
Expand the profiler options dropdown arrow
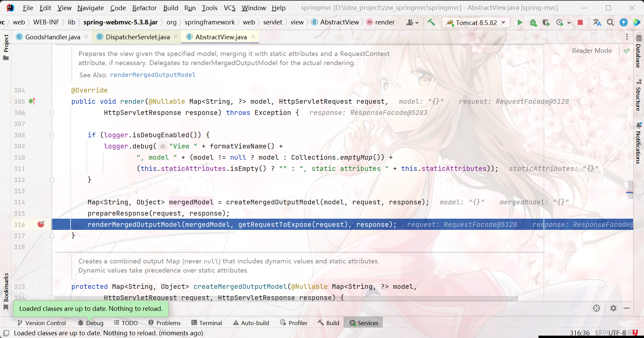(569, 23)
